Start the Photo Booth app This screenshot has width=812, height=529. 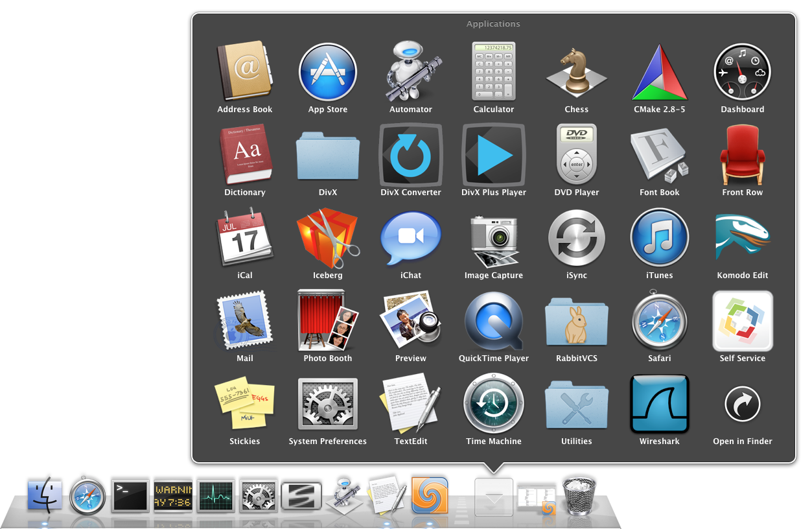(x=327, y=321)
